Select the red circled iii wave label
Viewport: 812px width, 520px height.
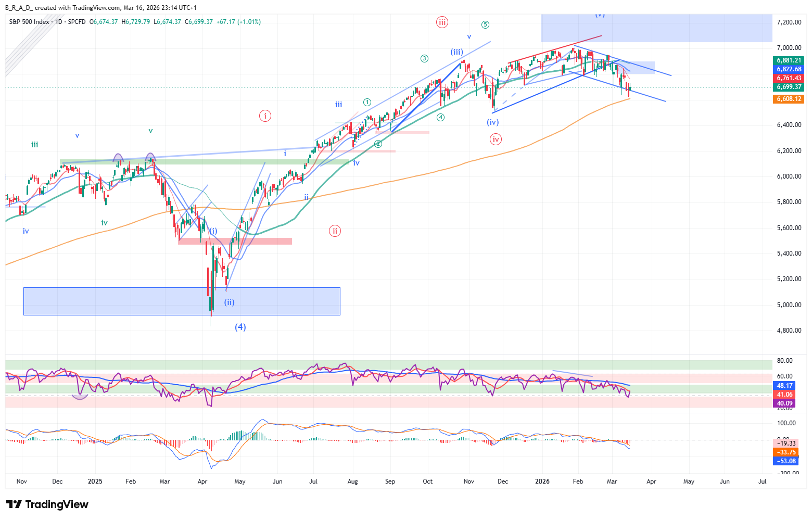[442, 22]
